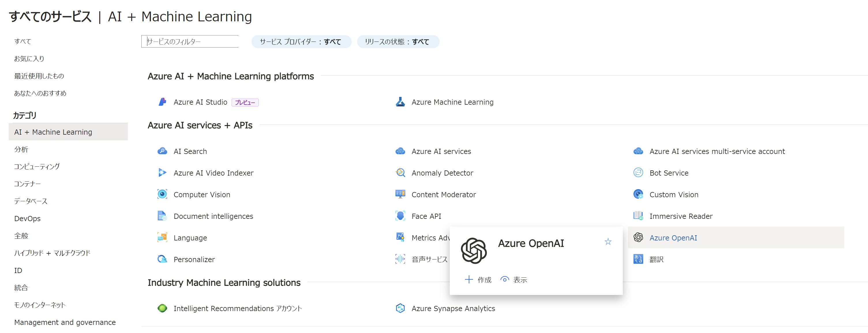Click the Intelligent Recommendations icon
The height and width of the screenshot is (333, 868).
click(x=162, y=308)
